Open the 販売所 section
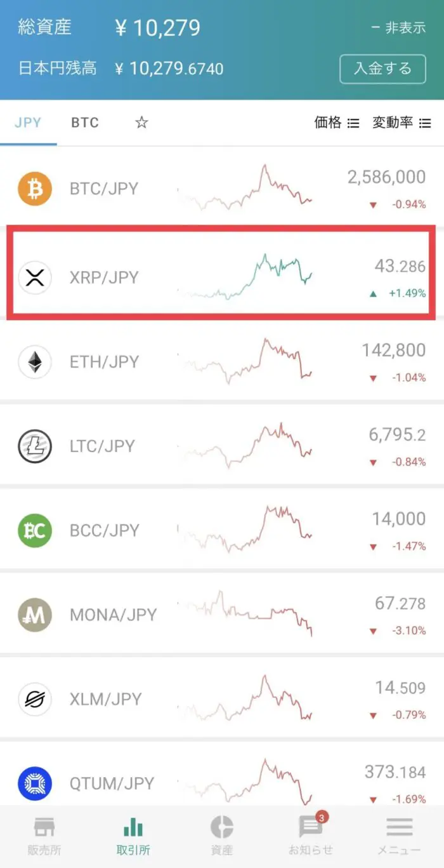444x868 pixels. coord(44,835)
